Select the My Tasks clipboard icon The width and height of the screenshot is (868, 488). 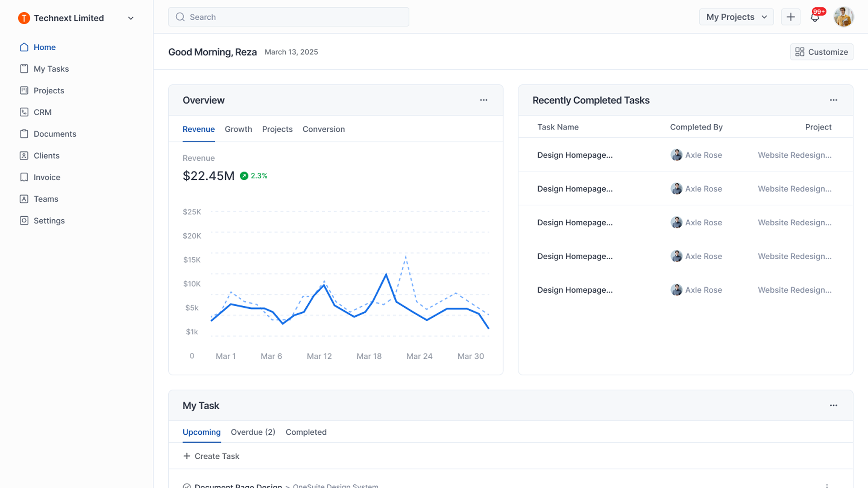[24, 69]
